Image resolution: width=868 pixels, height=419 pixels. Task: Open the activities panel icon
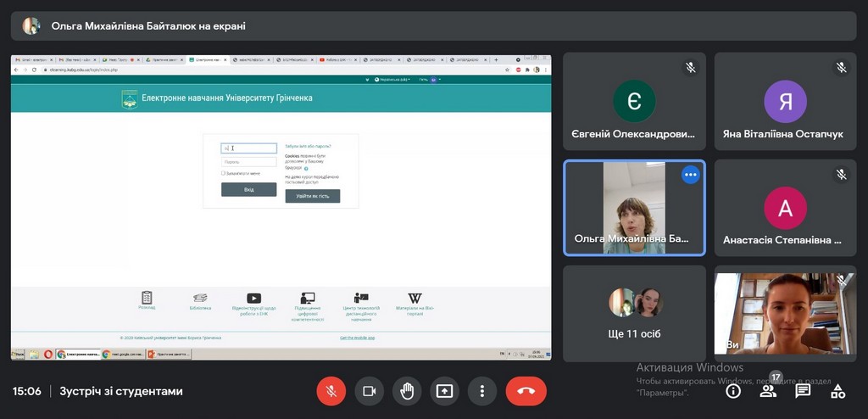pos(837,391)
